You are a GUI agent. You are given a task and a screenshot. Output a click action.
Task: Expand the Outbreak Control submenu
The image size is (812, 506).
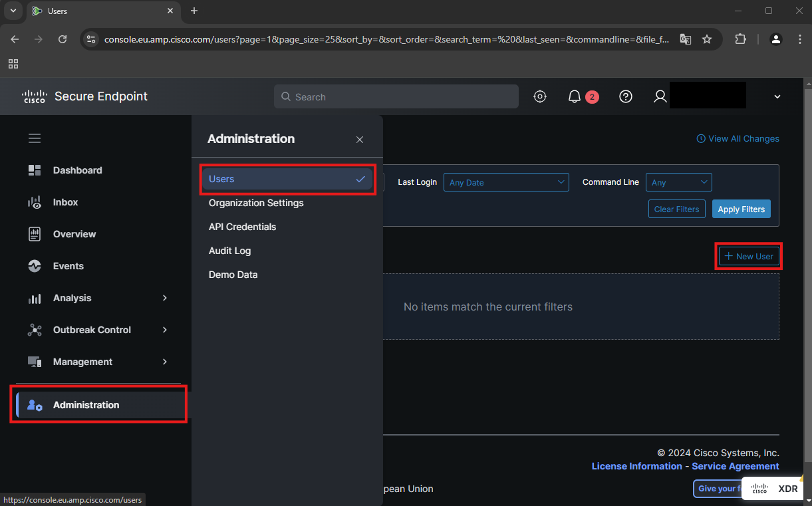pos(98,330)
